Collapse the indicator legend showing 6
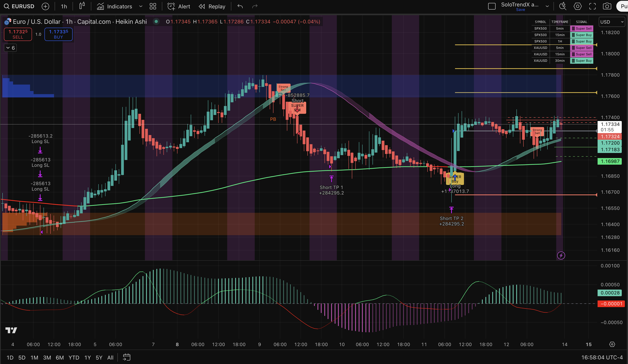The width and height of the screenshot is (628, 364). [x=11, y=48]
